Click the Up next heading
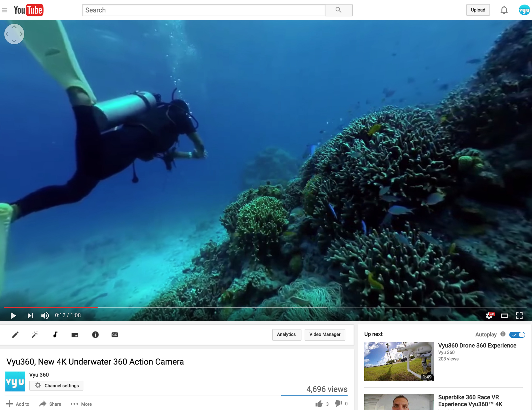The width and height of the screenshot is (532, 410). click(x=373, y=334)
